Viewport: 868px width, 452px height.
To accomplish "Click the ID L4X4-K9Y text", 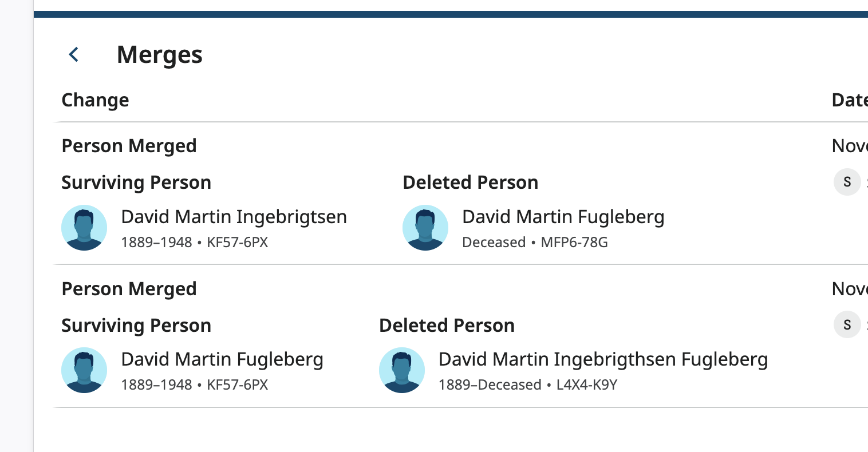I will pyautogui.click(x=587, y=385).
